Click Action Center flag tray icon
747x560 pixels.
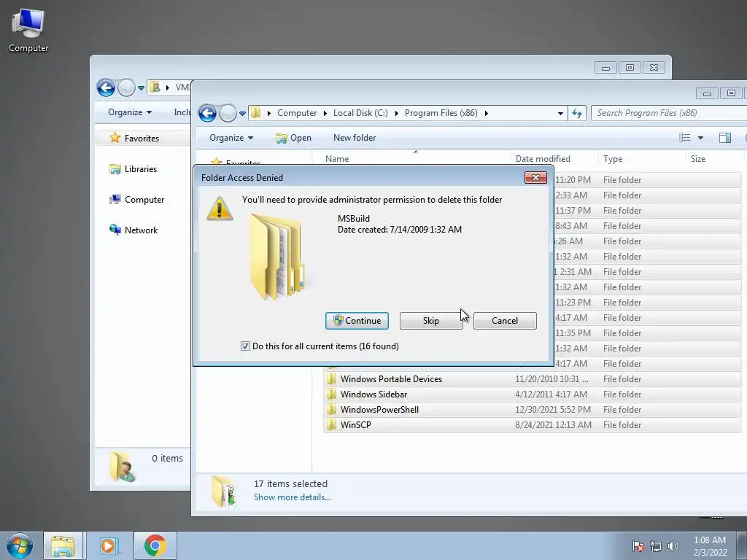coord(638,546)
